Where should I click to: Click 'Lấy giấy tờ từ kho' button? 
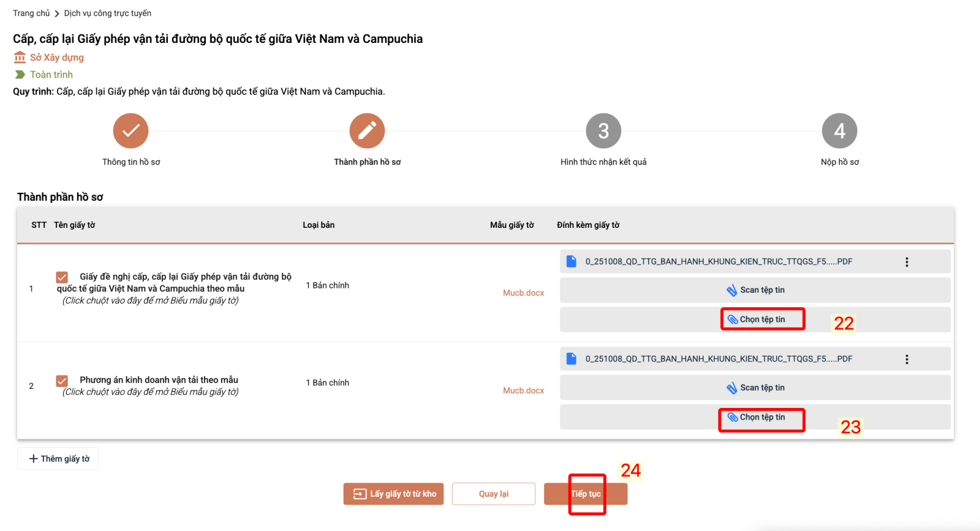coord(393,494)
